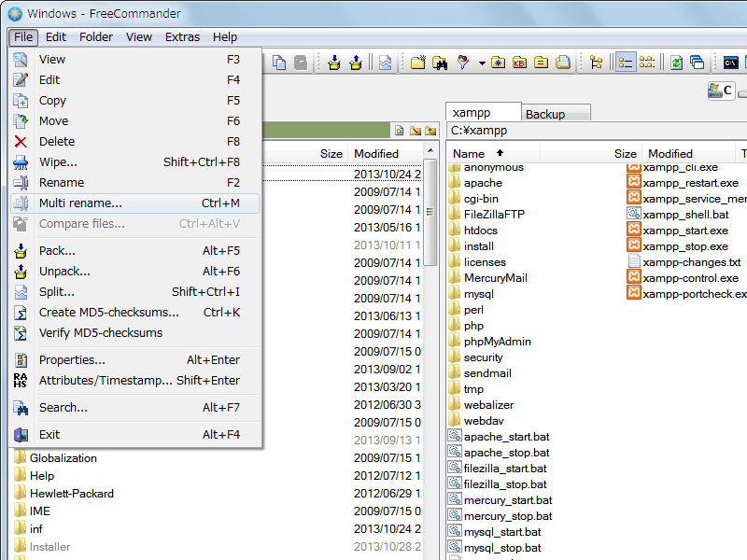This screenshot has width=747, height=560.
Task: Open Search using the binoculars toolbar icon
Action: coord(439,63)
